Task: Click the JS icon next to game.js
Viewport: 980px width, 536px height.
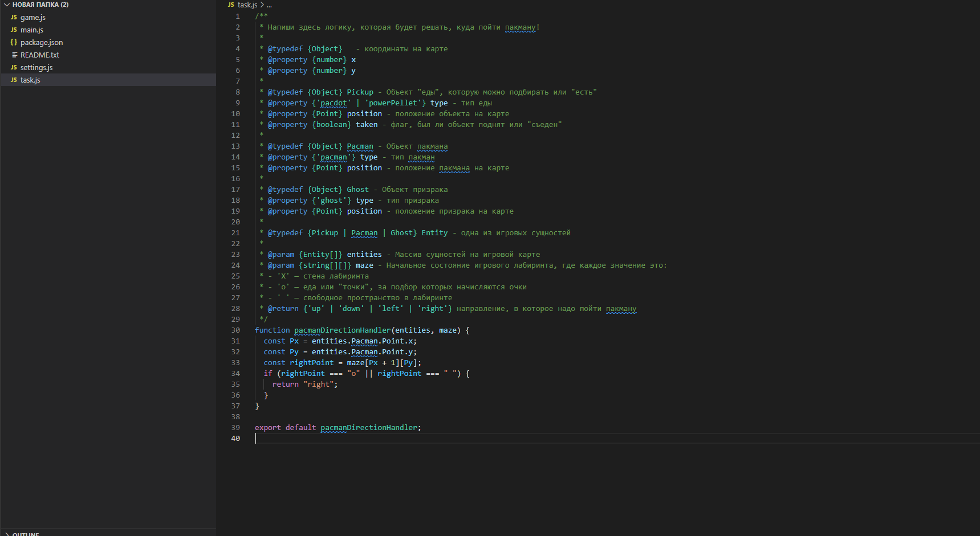Action: (x=14, y=17)
